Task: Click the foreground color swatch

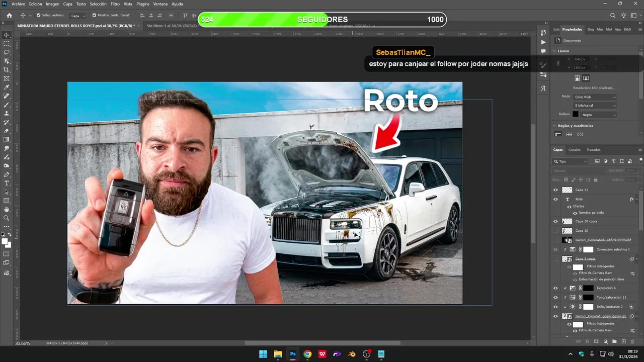Action: coord(5,242)
